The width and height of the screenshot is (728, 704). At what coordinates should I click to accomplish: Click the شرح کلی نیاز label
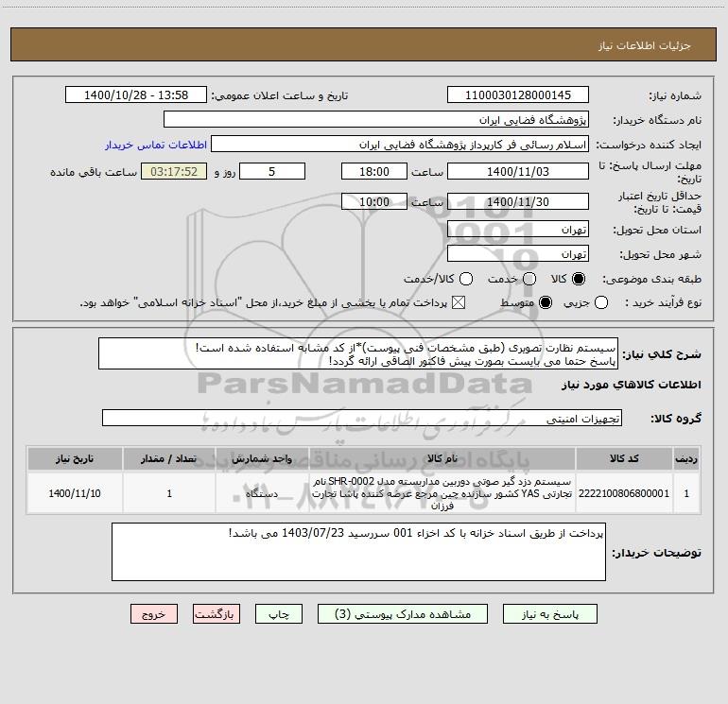(x=662, y=354)
